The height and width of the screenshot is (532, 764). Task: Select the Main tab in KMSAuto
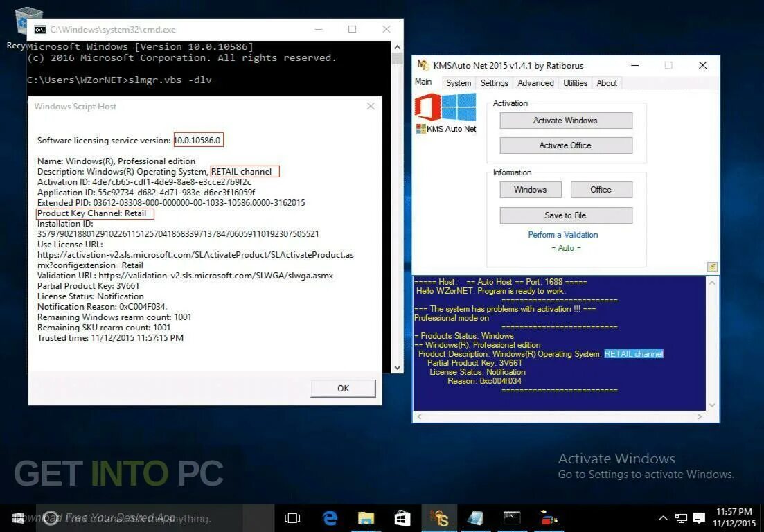[x=423, y=82]
